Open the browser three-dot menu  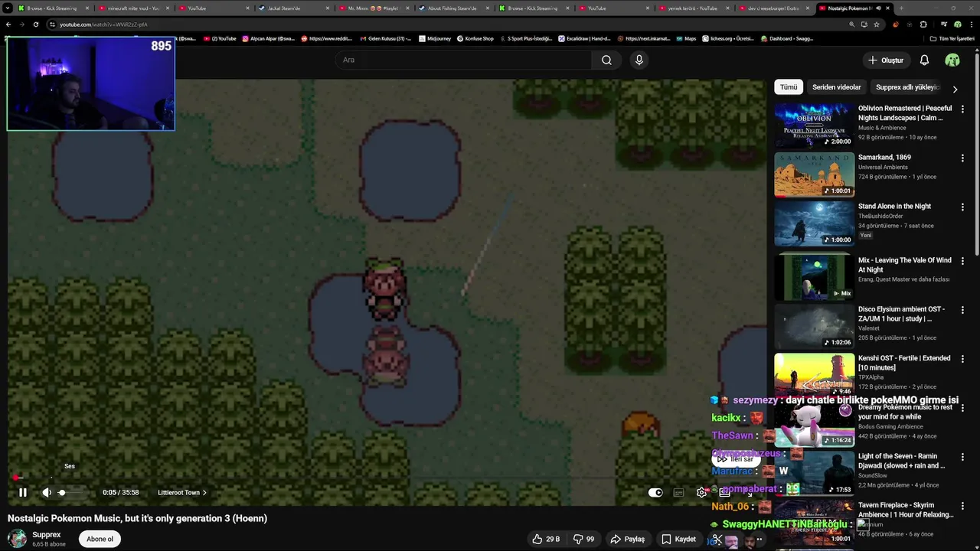(x=971, y=24)
